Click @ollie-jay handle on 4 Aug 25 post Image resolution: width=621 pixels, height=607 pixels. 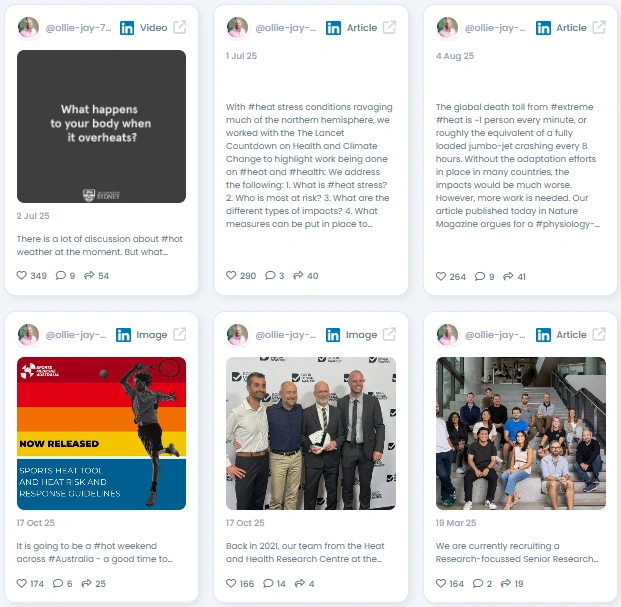point(495,28)
